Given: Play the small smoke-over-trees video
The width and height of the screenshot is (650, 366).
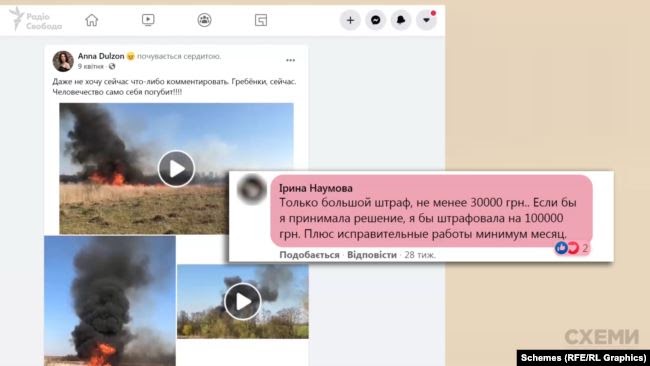Looking at the screenshot, I should point(243,301).
